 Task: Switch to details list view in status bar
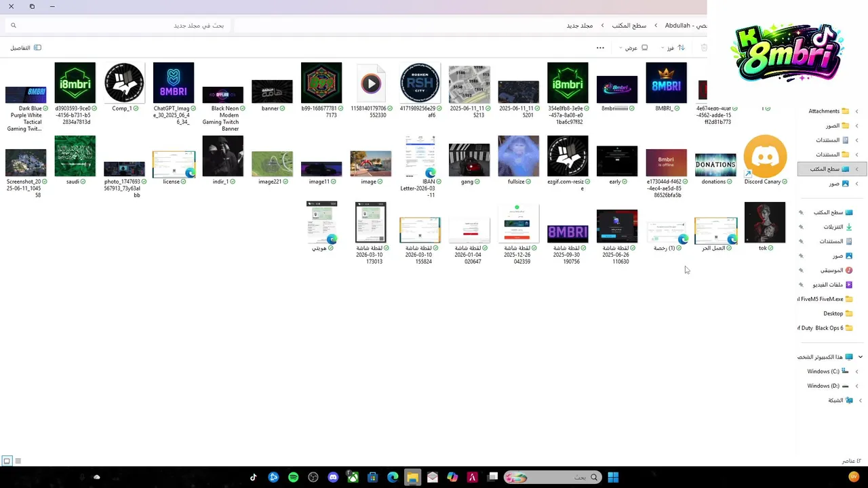[18, 461]
